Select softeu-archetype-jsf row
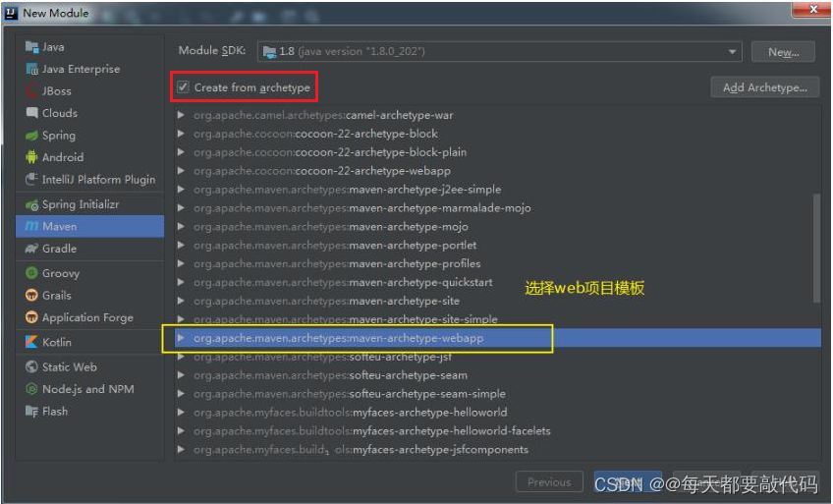Viewport: 833px width, 504px height. pos(498,357)
